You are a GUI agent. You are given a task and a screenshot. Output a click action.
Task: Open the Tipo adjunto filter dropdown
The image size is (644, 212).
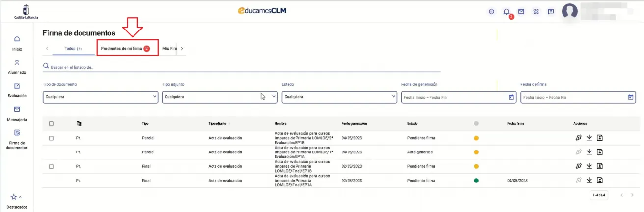[220, 97]
